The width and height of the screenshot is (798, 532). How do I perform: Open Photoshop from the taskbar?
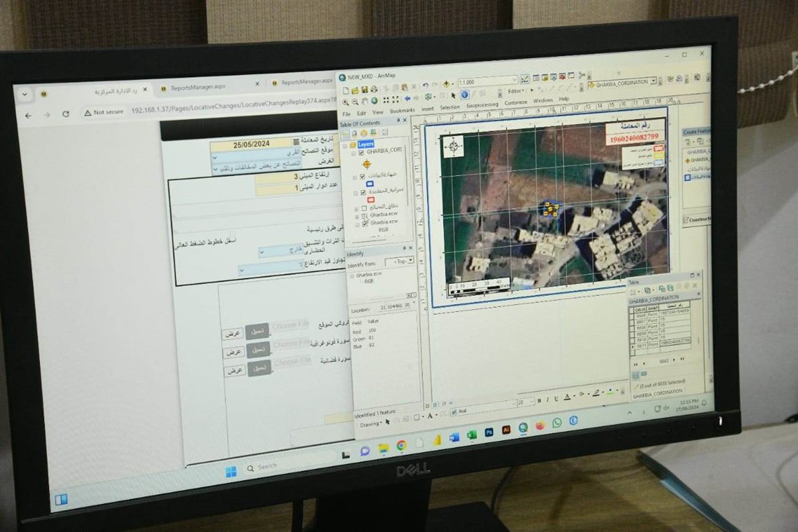coord(489,432)
